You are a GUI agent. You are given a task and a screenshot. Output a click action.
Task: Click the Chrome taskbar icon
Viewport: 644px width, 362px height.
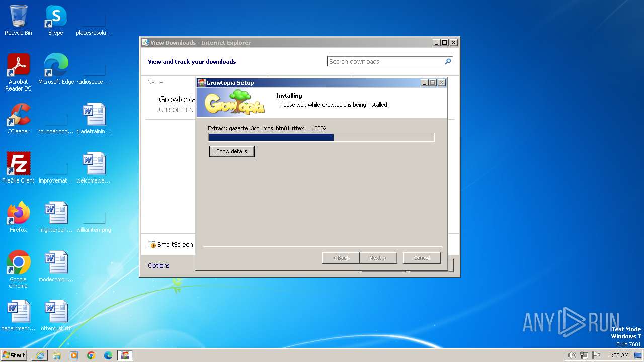[91, 355]
